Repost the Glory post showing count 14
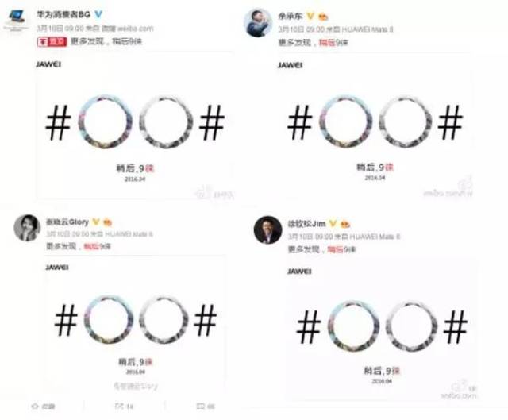 click(x=124, y=406)
